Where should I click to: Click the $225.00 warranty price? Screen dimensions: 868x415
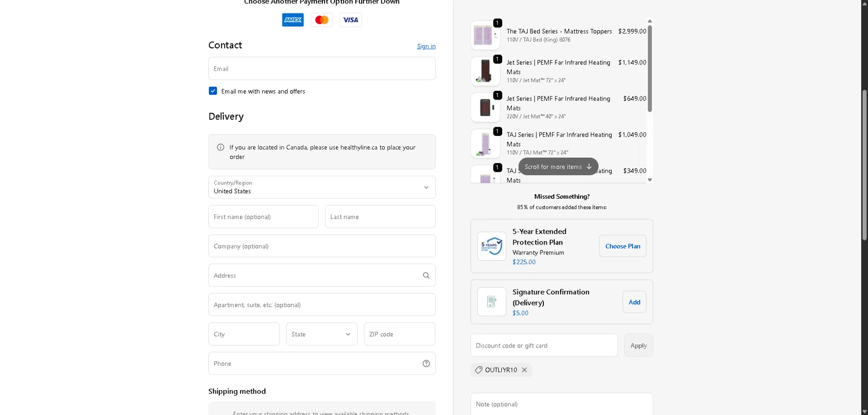coord(524,262)
